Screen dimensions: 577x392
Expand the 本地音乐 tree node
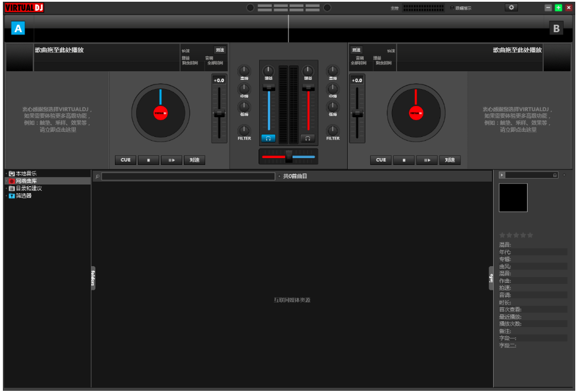[6, 174]
